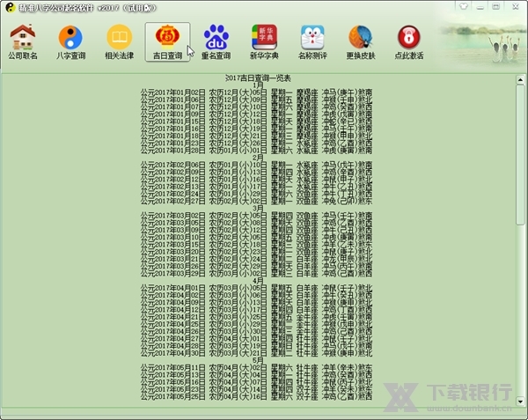Click the app yin-yang logo in title bar

[11, 7]
